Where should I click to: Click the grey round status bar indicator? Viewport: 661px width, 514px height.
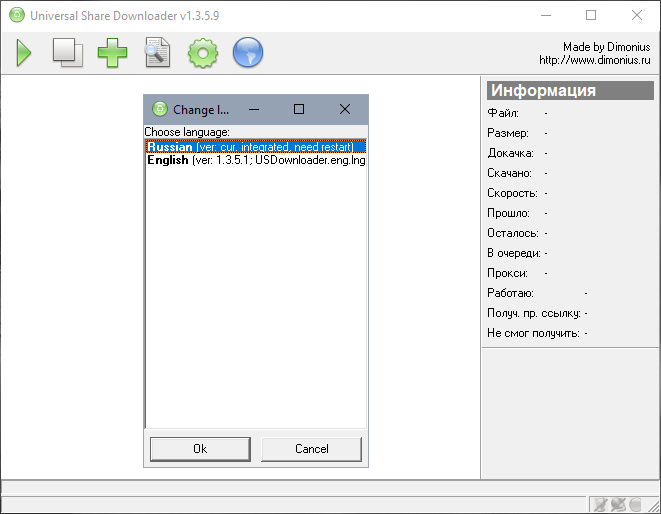point(635,504)
